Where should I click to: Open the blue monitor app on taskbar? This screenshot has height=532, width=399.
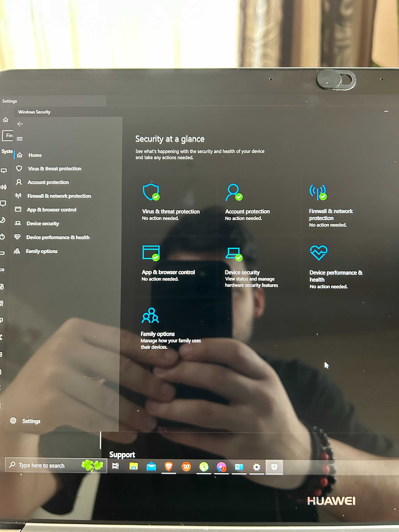coord(239,467)
